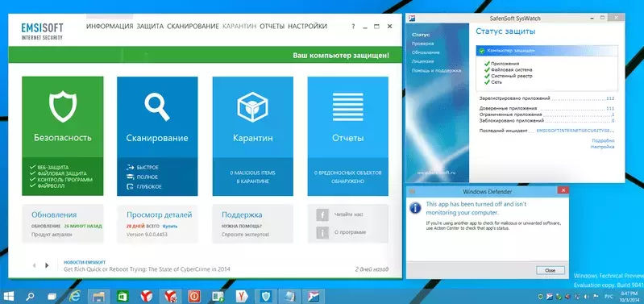Toggle ФАЙЛОВАЯ ЗАЩИТА item
The height and width of the screenshot is (304, 644).
[x=58, y=174]
